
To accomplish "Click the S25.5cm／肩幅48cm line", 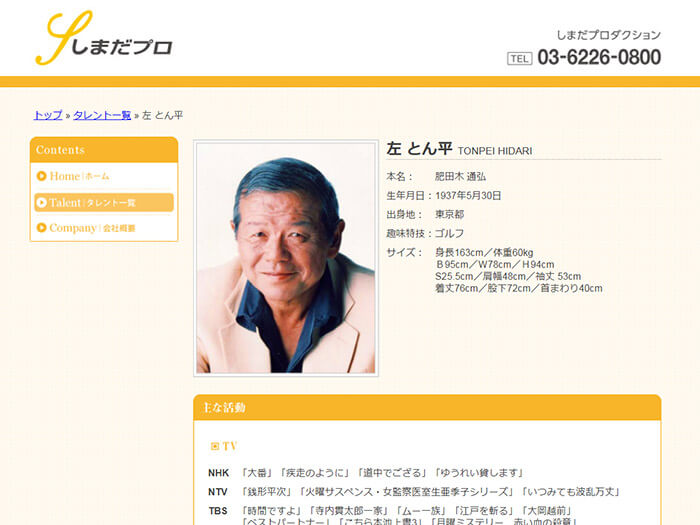I will 508,276.
